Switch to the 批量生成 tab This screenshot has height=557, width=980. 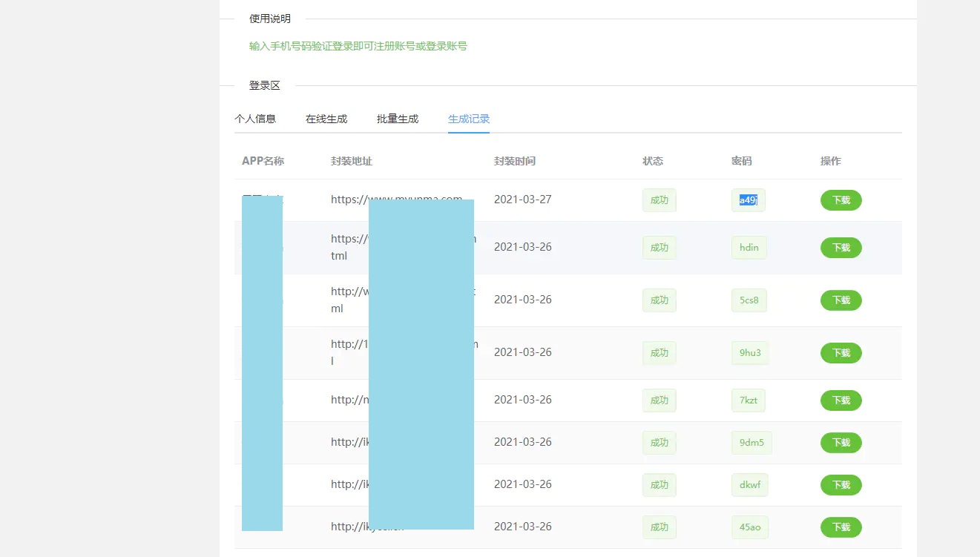(397, 118)
